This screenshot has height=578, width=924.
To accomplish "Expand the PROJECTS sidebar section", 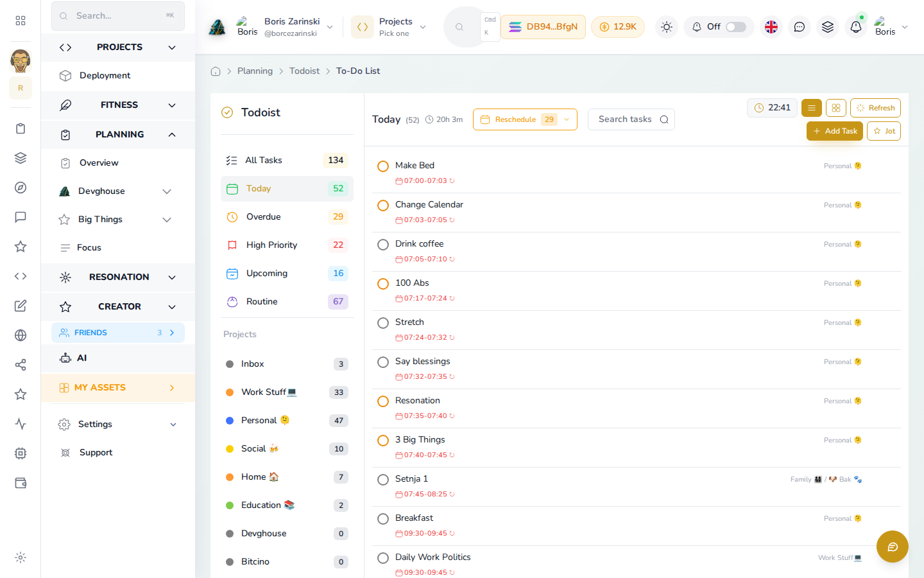I will pos(118,48).
